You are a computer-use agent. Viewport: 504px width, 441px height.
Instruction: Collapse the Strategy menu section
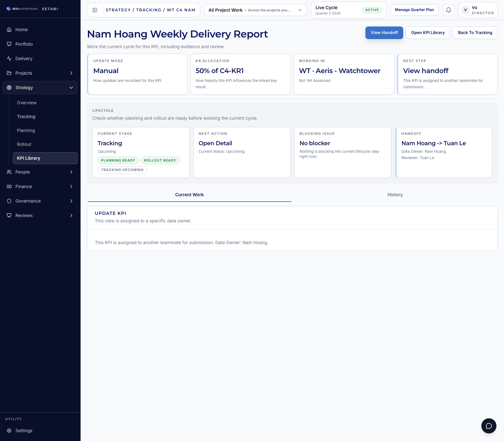coord(71,88)
